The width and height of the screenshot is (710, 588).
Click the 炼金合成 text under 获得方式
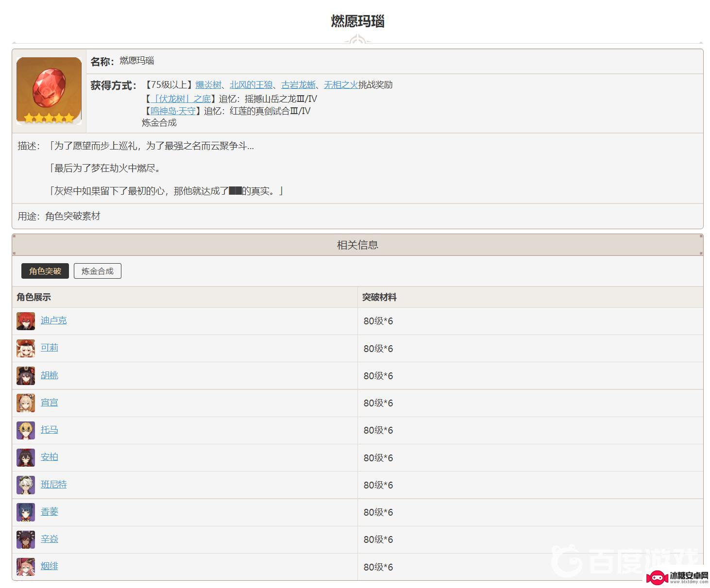(x=159, y=123)
